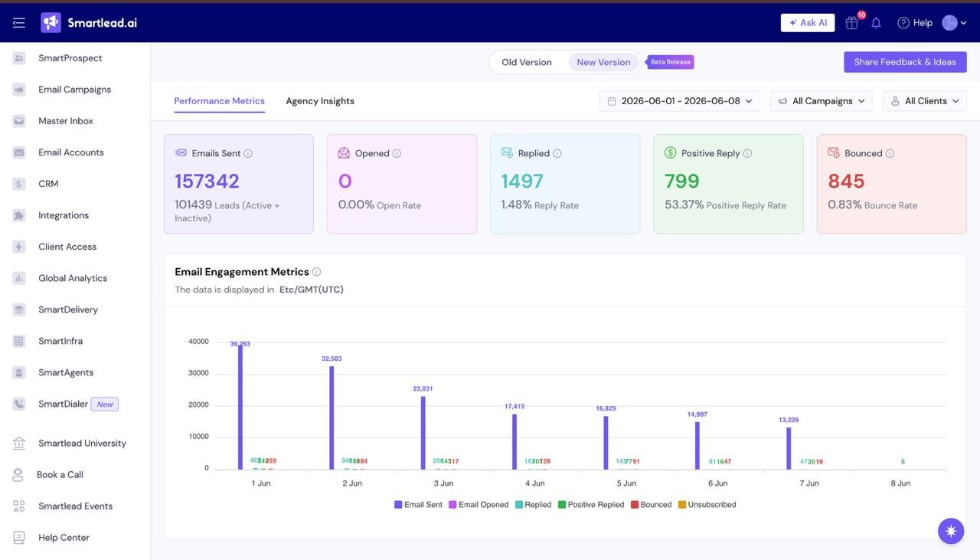Click the Email Accounts envelope icon

19,152
